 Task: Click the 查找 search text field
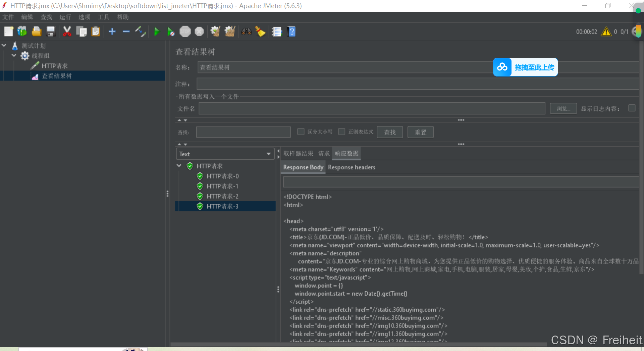click(x=243, y=132)
